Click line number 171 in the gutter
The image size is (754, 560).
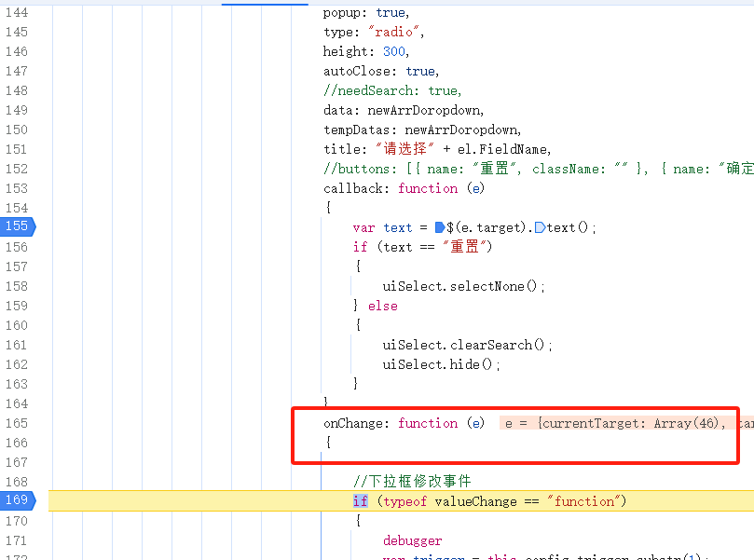pyautogui.click(x=17, y=540)
